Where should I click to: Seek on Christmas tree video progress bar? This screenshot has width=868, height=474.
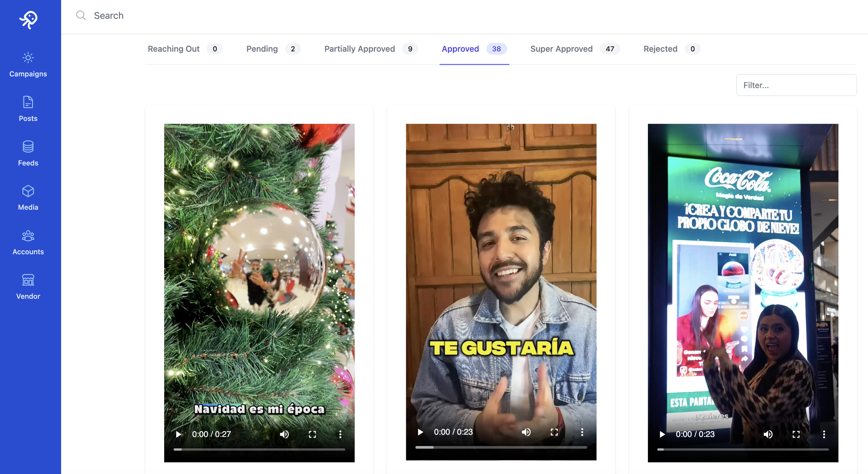259,449
